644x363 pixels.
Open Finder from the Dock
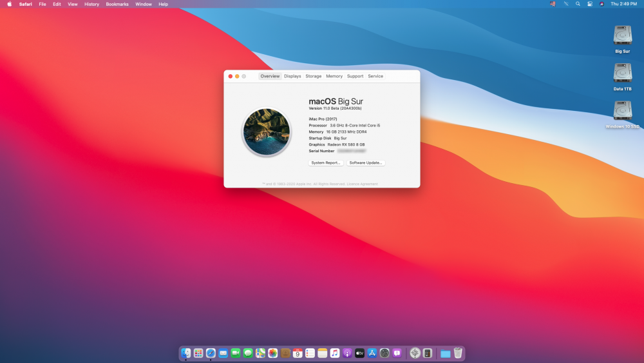click(x=186, y=353)
